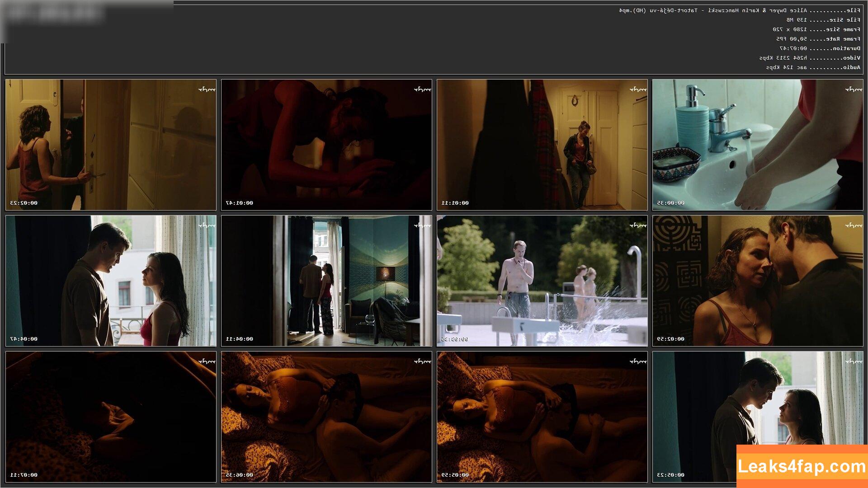Viewport: 868px width, 488px height.
Task: Select the living room wide shot stamped 00:04:11
Action: (x=326, y=281)
